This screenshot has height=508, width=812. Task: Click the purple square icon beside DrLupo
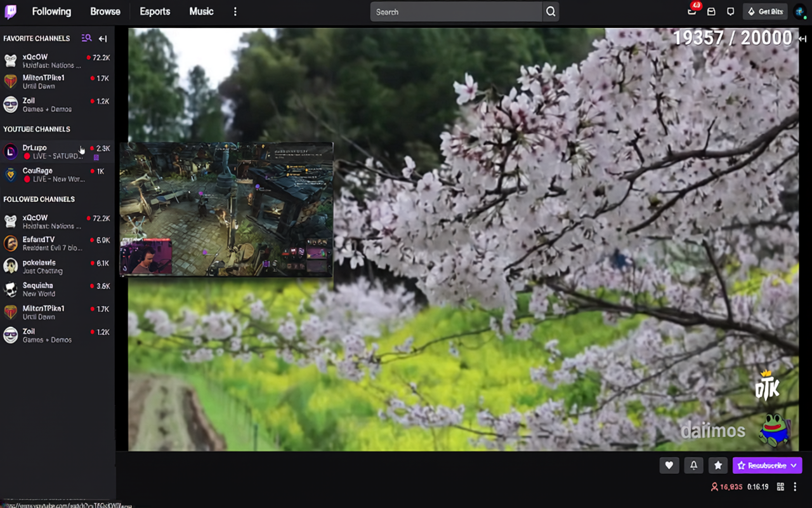coord(96,157)
